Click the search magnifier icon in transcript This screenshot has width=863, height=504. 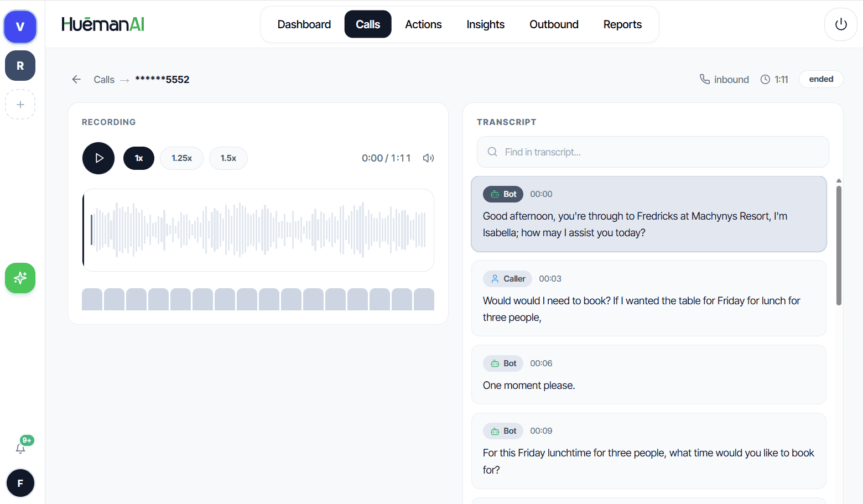tap(492, 152)
